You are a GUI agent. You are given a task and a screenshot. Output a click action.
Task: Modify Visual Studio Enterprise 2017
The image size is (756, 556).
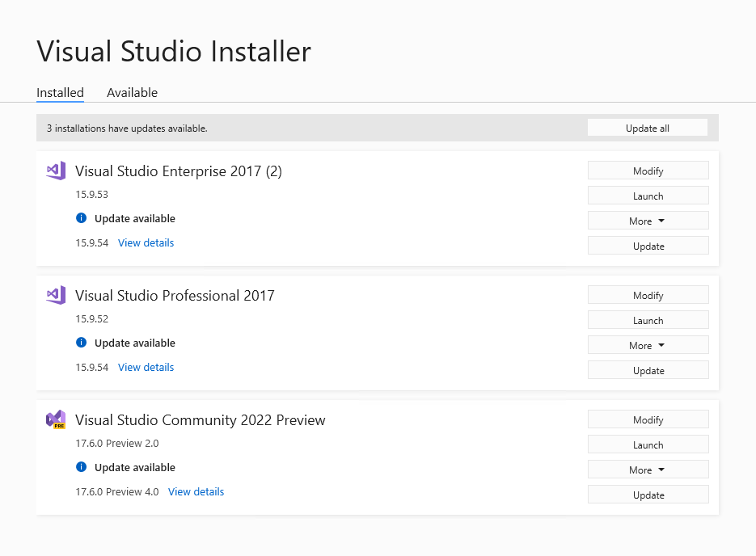coord(648,171)
